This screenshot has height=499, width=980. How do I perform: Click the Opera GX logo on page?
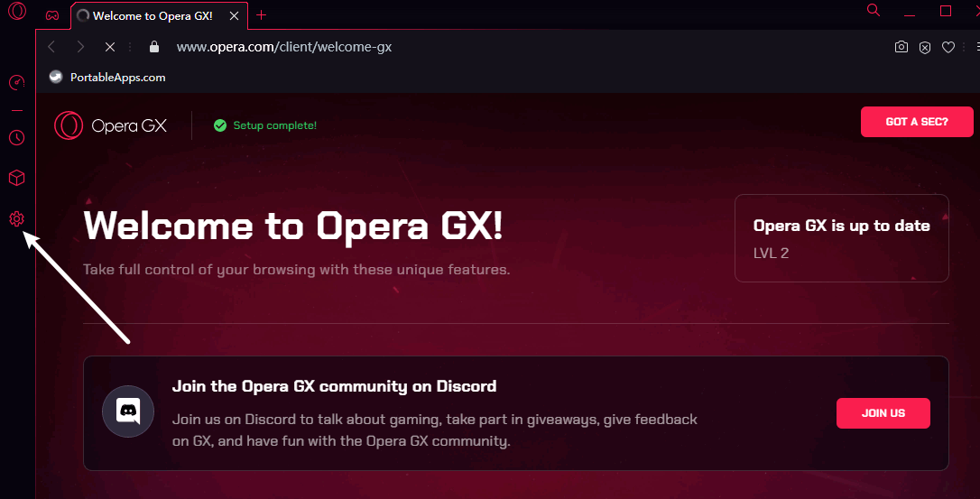click(x=111, y=125)
